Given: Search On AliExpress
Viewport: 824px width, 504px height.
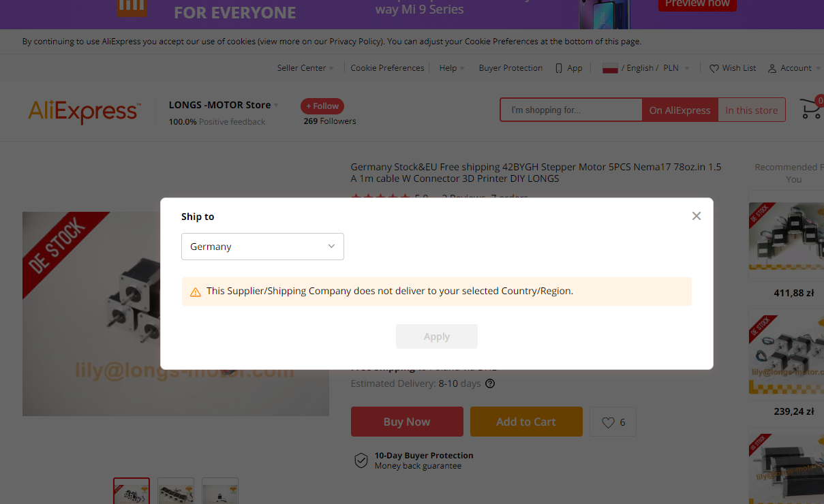Looking at the screenshot, I should (680, 110).
